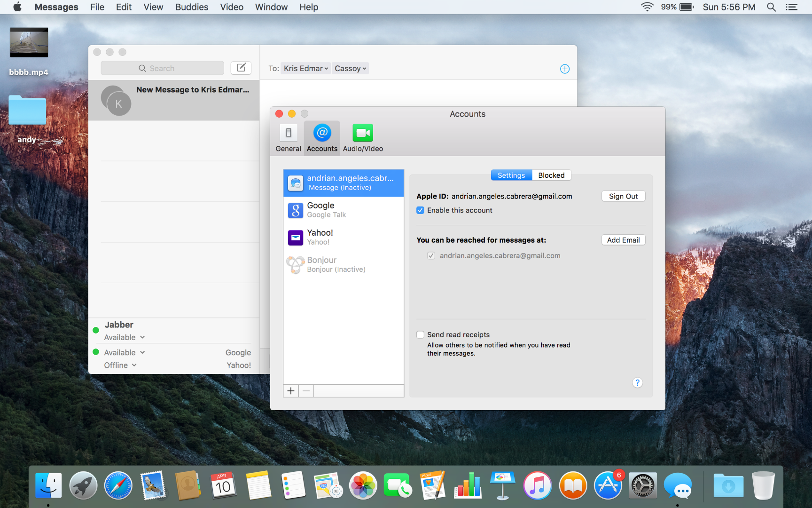Image resolution: width=812 pixels, height=508 pixels.
Task: Toggle Send read receipts checkbox
Action: point(420,334)
